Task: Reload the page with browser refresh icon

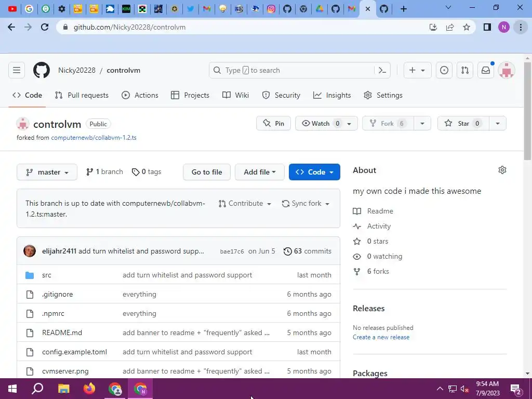Action: [x=45, y=27]
